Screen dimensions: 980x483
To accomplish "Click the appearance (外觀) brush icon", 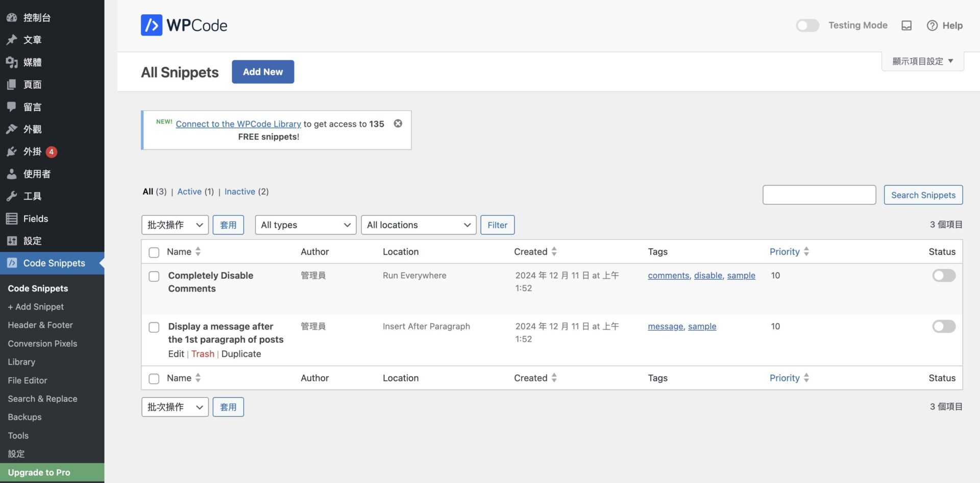I will click(x=12, y=129).
